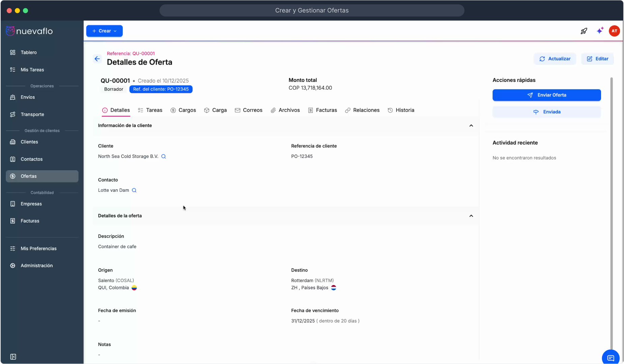
Task: Go to Transporte in the sidebar
Action: [x=32, y=115]
